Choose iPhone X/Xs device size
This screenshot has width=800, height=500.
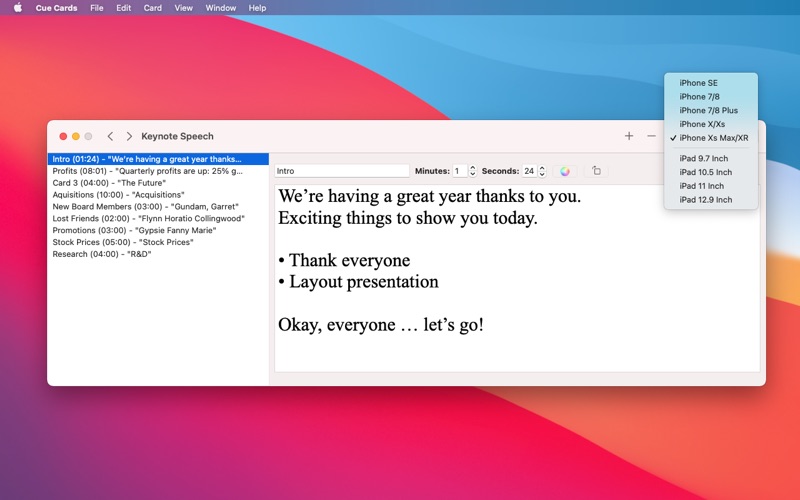711,124
